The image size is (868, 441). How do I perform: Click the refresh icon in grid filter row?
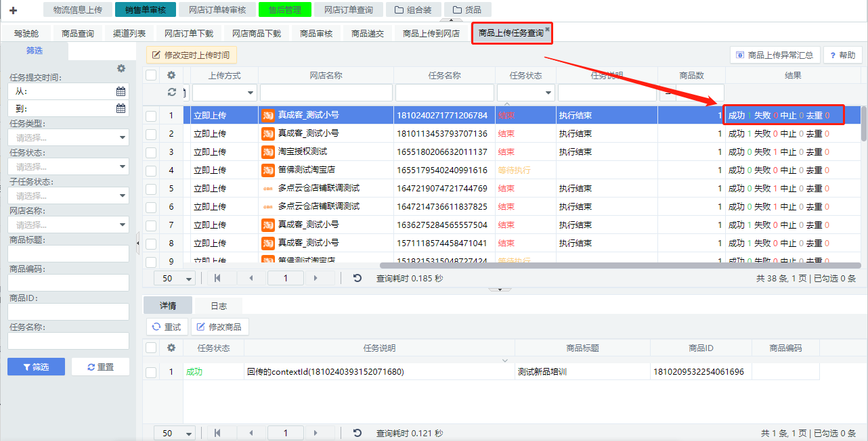point(171,92)
